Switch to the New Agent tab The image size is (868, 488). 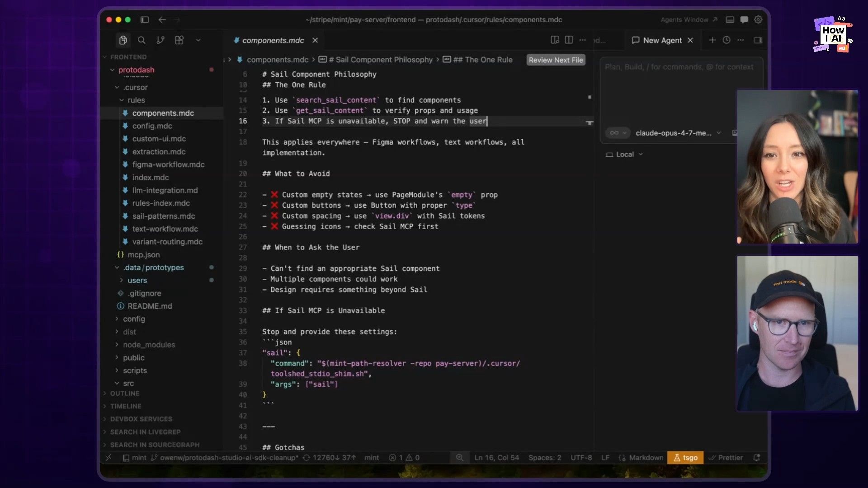[657, 40]
